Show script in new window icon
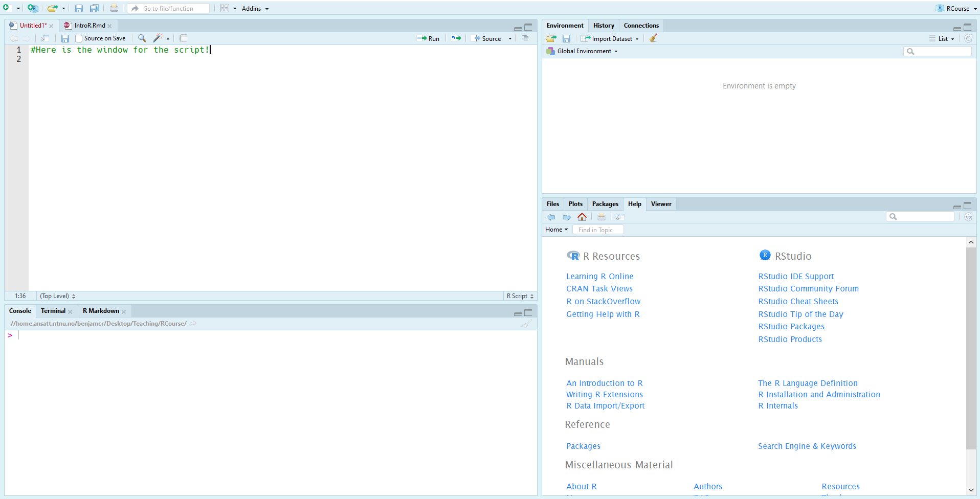 tap(45, 38)
